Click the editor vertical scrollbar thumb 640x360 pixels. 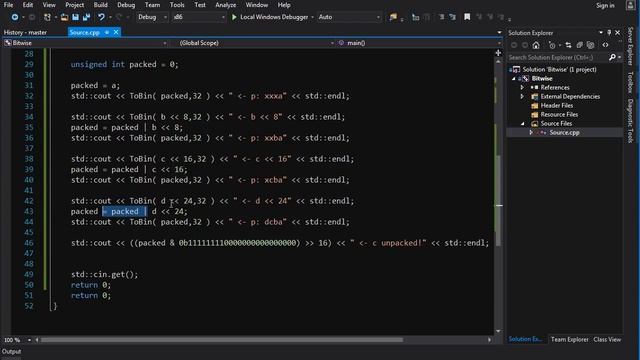point(499,200)
